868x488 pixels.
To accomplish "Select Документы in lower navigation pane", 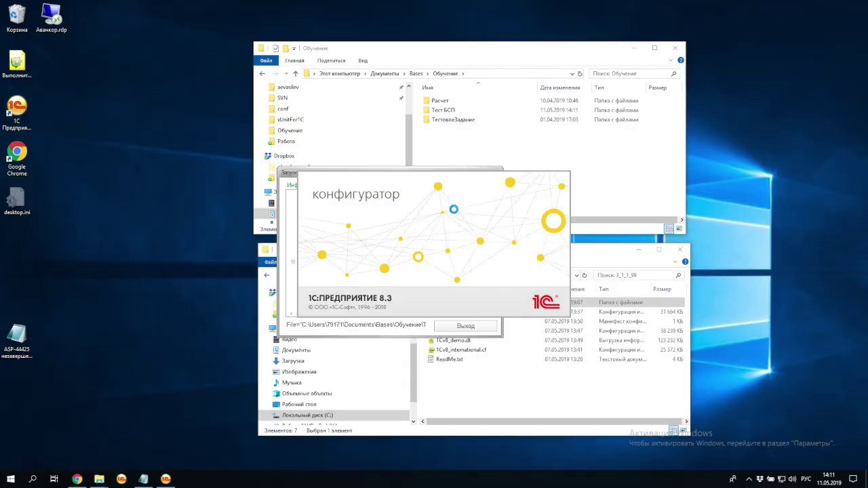I will (296, 350).
